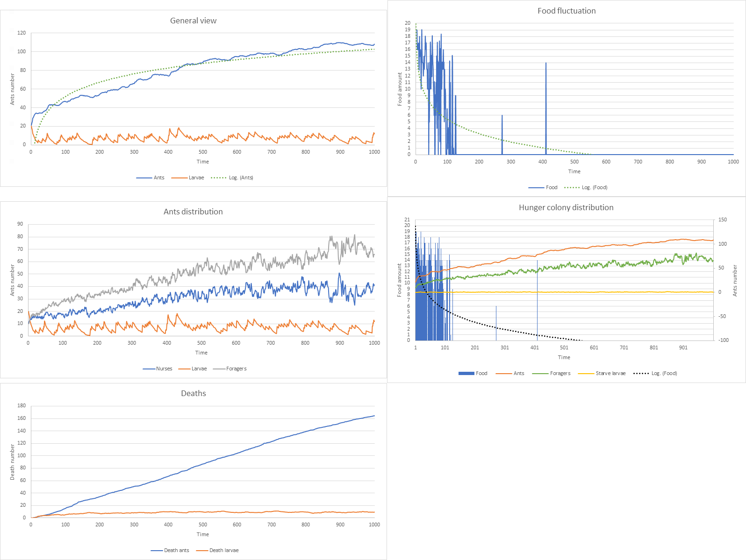The image size is (746, 560).
Task: Select the 'Deaths' chart title
Action: pyautogui.click(x=194, y=393)
